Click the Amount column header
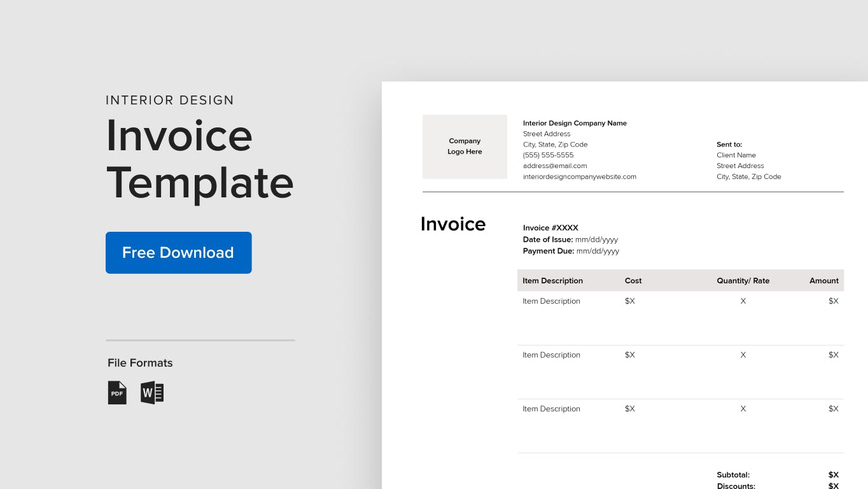Screen dimensions: 868x489 [x=823, y=280]
